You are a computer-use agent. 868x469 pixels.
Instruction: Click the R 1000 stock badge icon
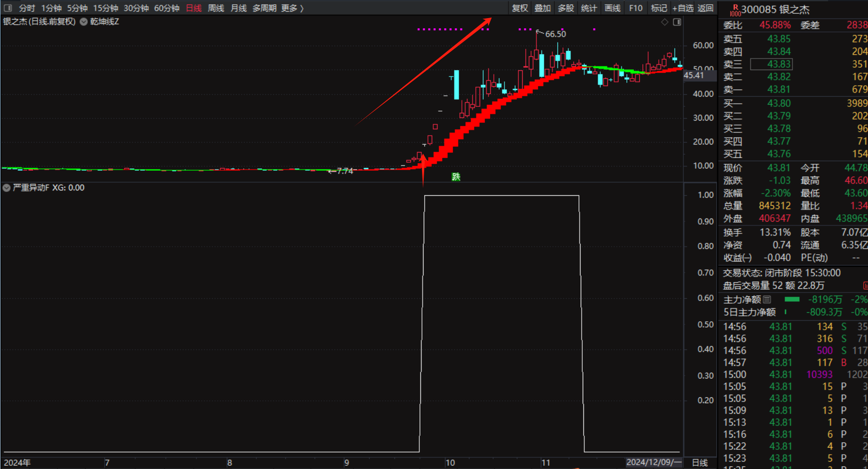click(x=735, y=10)
